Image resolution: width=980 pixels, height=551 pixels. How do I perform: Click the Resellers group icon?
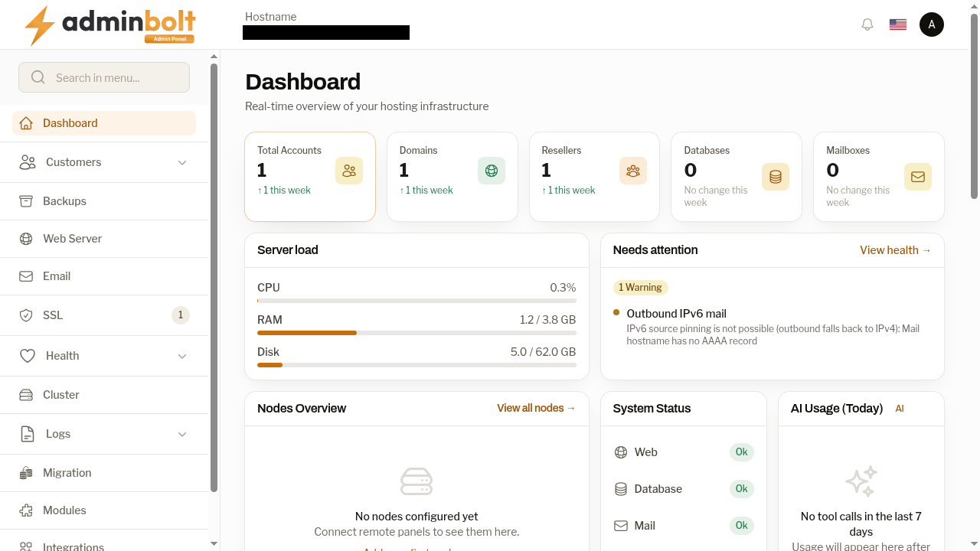pos(633,171)
